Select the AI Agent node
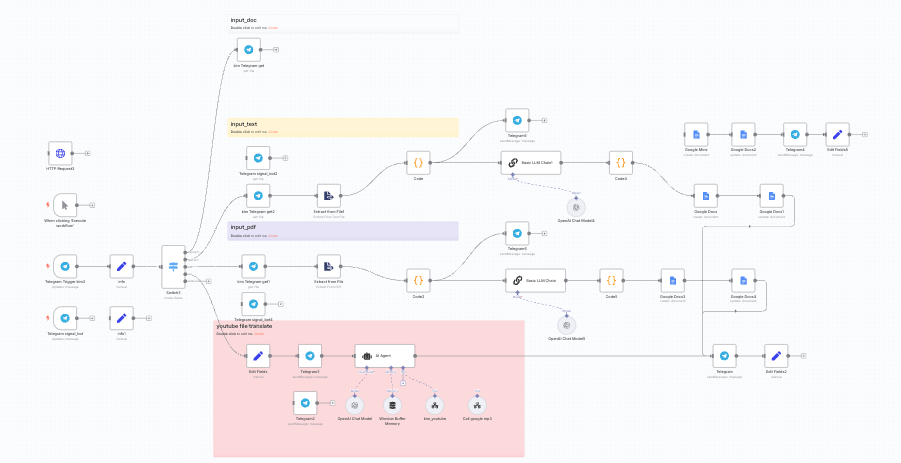 pyautogui.click(x=385, y=355)
